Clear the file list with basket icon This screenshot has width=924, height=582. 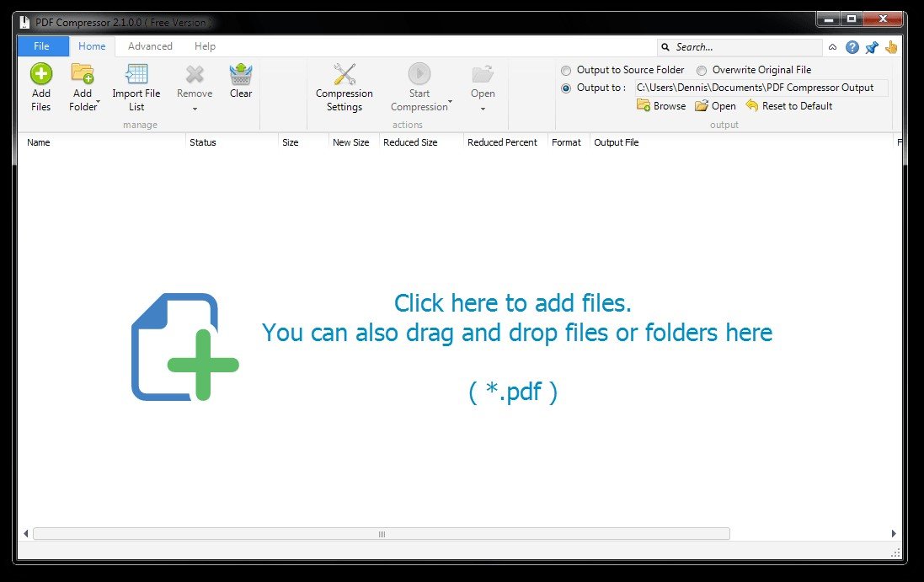pyautogui.click(x=241, y=73)
